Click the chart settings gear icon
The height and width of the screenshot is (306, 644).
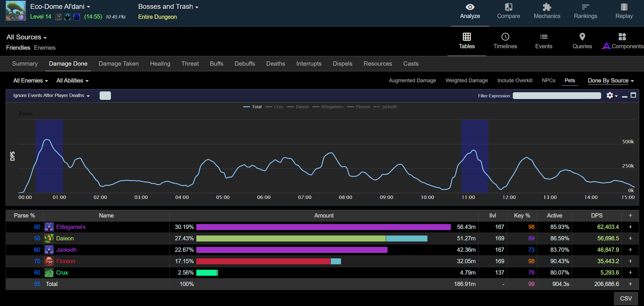point(610,95)
